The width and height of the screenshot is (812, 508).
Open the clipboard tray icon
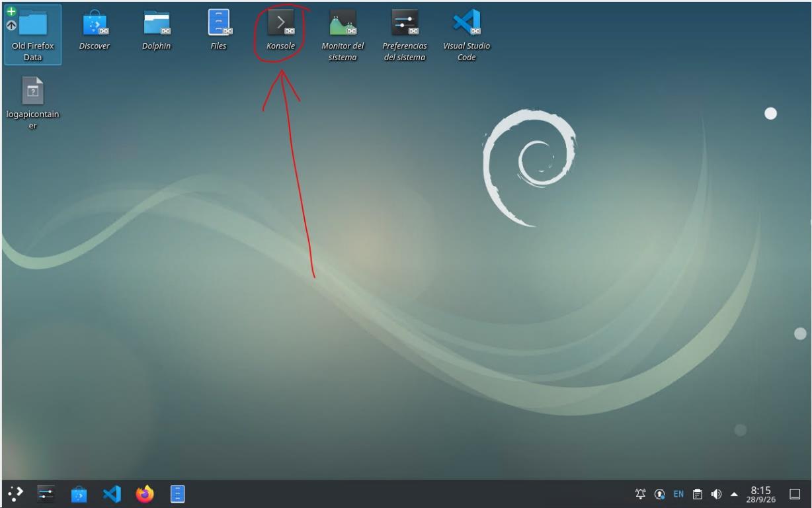[697, 494]
